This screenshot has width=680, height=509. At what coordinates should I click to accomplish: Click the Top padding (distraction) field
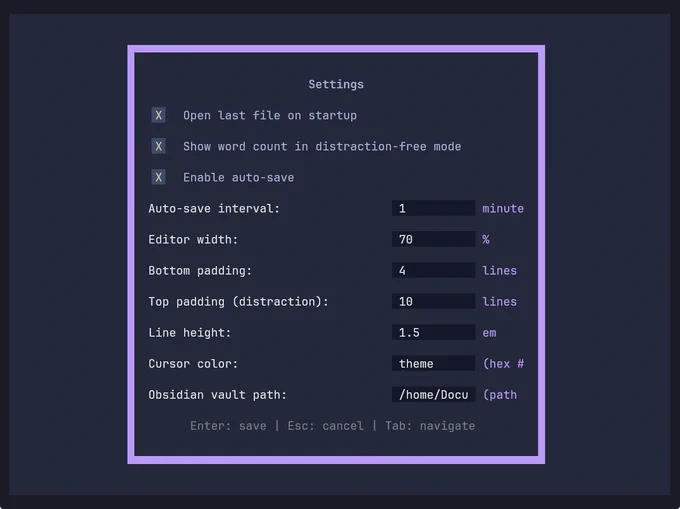click(434, 302)
